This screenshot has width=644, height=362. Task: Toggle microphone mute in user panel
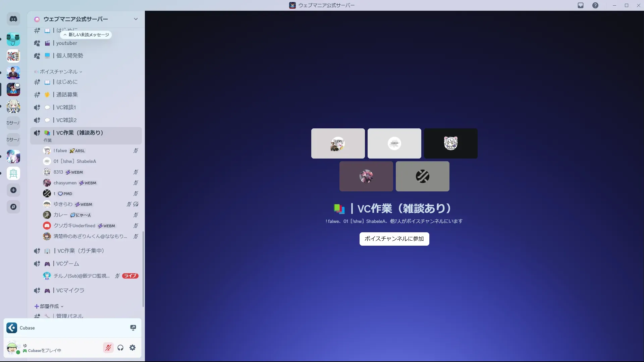pyautogui.click(x=108, y=348)
